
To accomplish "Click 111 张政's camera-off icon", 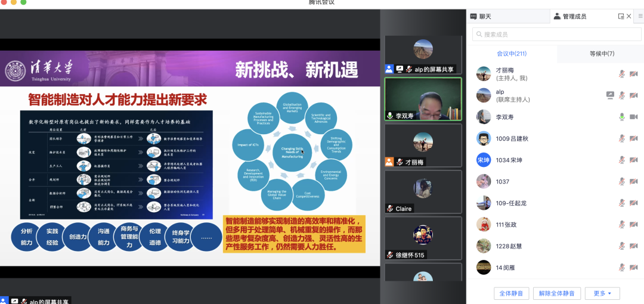I will point(634,224).
